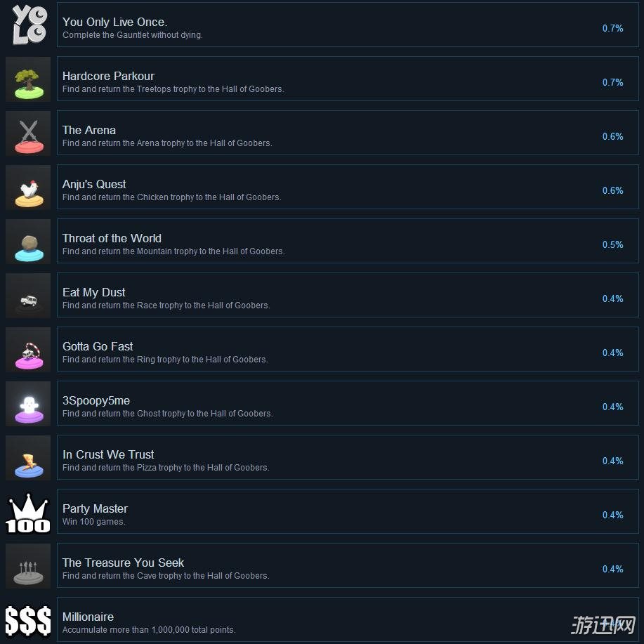Select the Anju's Quest achievement row

(x=348, y=188)
